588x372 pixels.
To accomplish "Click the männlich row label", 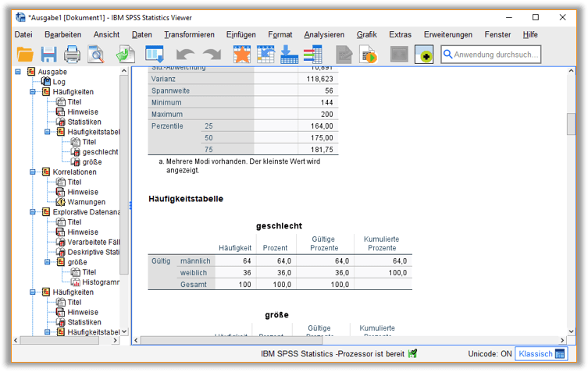I will click(195, 260).
